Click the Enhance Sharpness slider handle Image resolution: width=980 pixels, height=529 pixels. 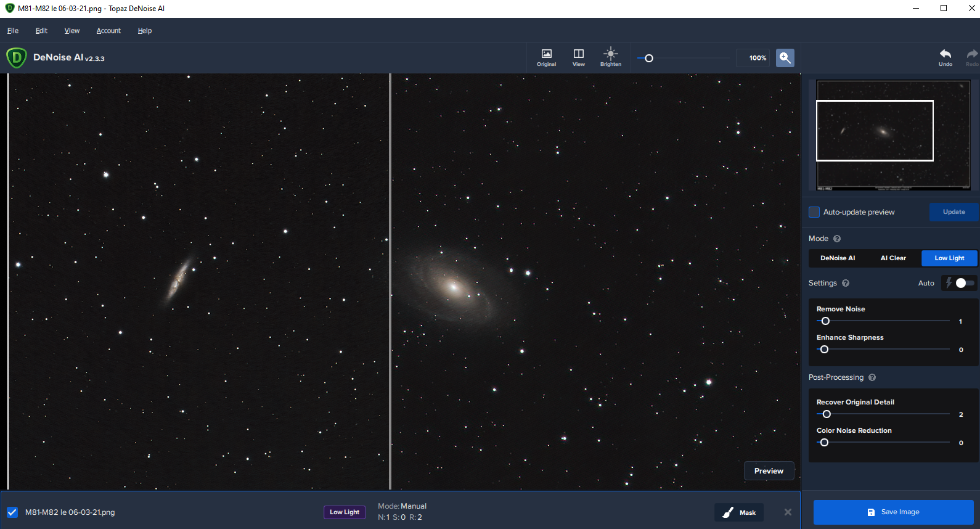(x=824, y=350)
